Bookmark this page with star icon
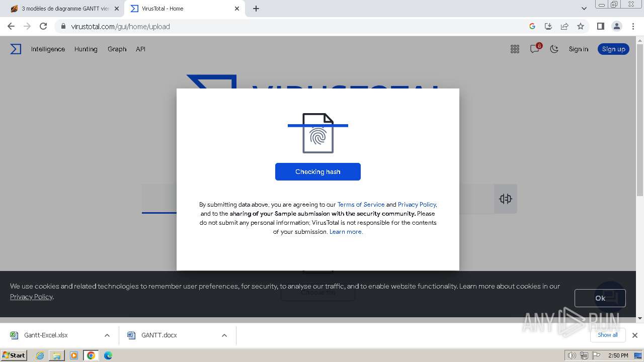This screenshot has width=644, height=362. pos(581,26)
